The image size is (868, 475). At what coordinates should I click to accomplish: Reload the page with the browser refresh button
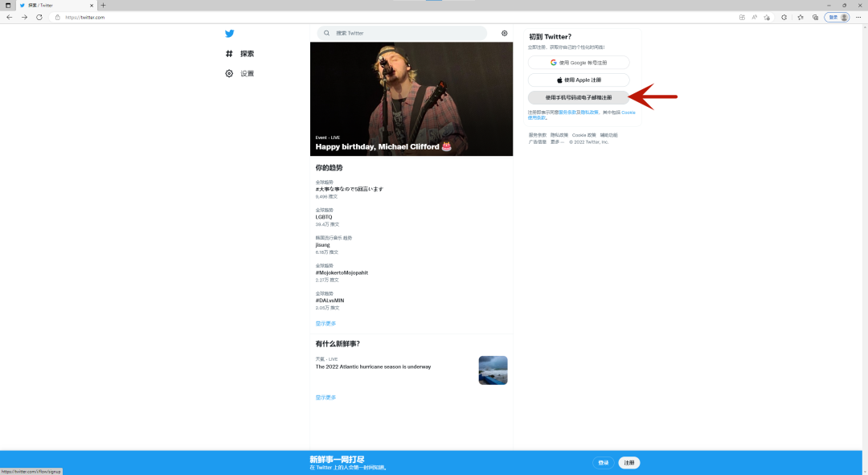(x=39, y=17)
